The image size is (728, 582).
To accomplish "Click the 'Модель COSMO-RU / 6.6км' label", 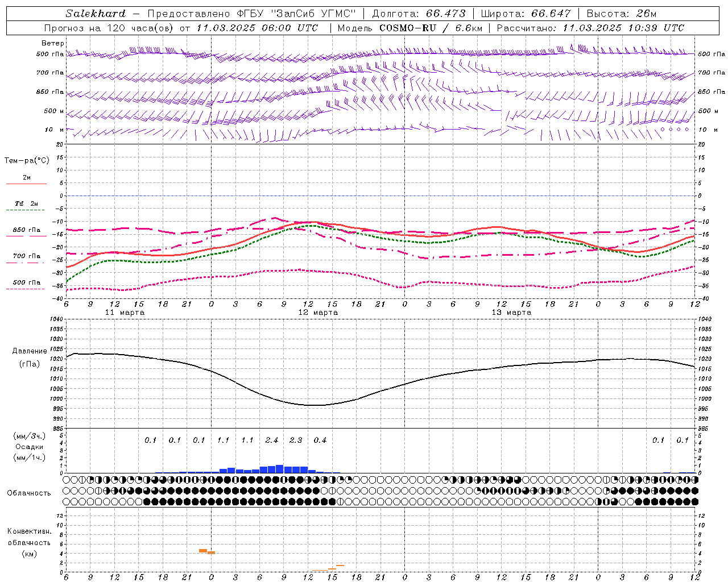I will point(409,28).
